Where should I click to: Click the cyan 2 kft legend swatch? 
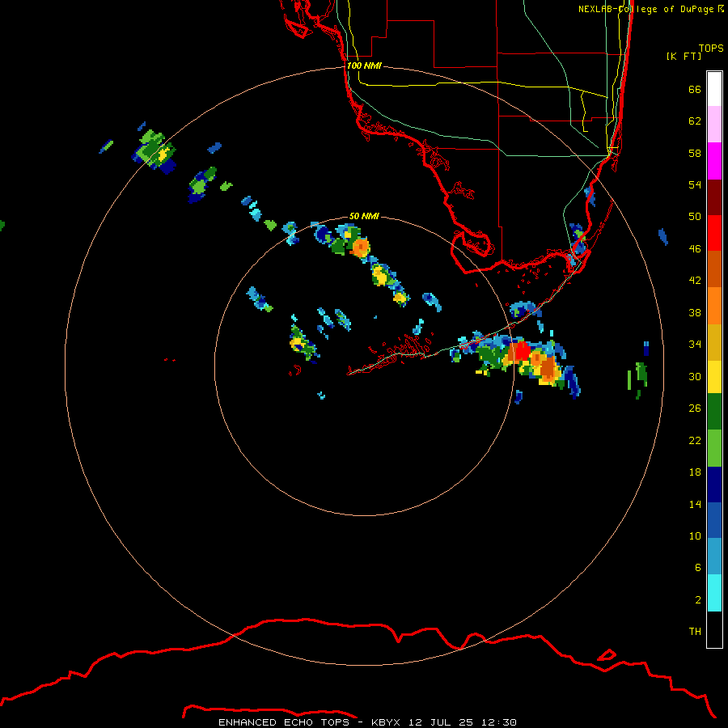714,593
